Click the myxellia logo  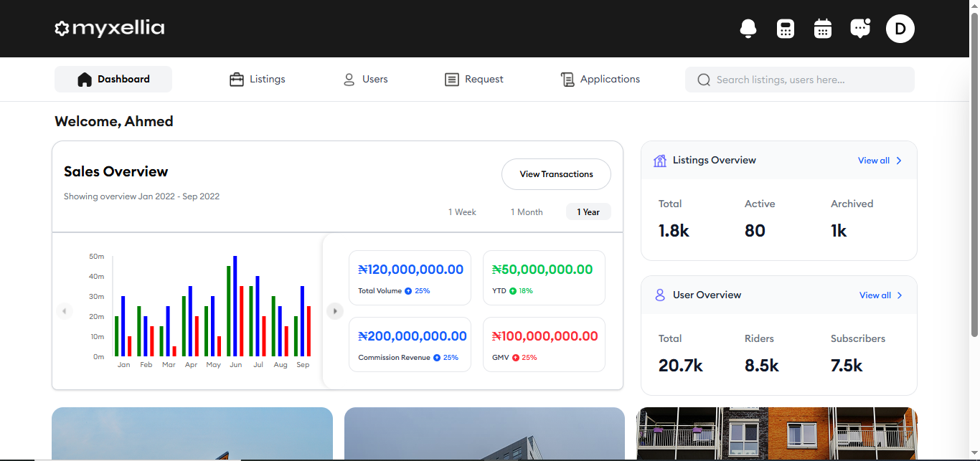tap(110, 29)
